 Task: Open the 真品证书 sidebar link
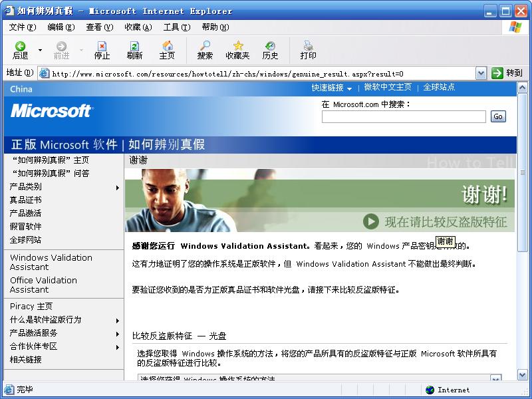[x=25, y=200]
